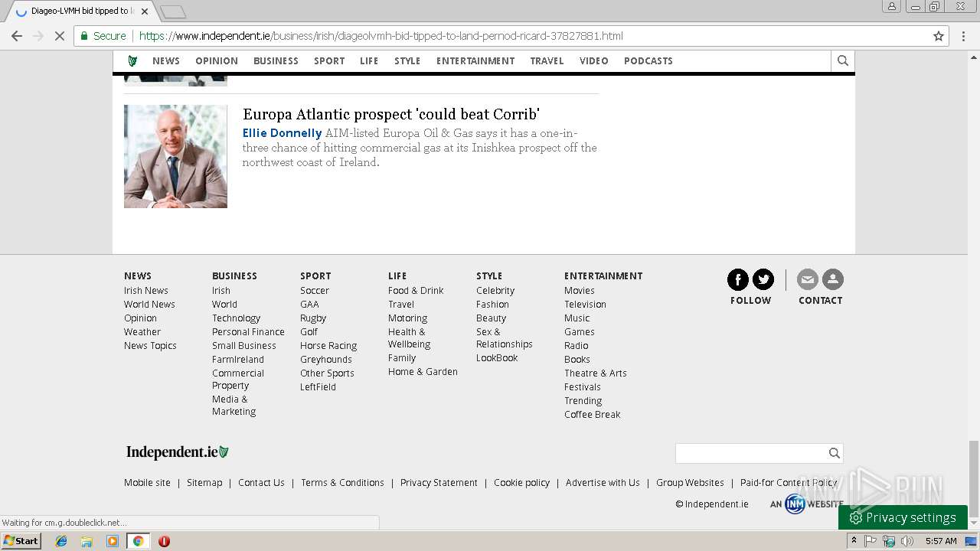Screen dimensions: 980x551
Task: Open PODCASTS in top navigation
Action: [648, 61]
